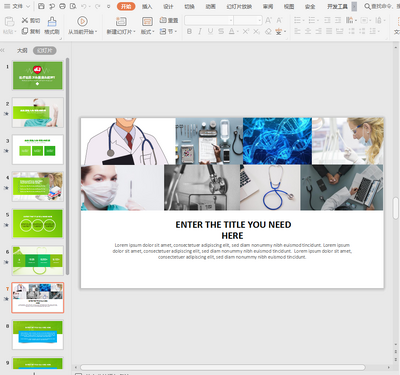Click the Copy (复制) icon
400x375 pixels.
coord(25,31)
